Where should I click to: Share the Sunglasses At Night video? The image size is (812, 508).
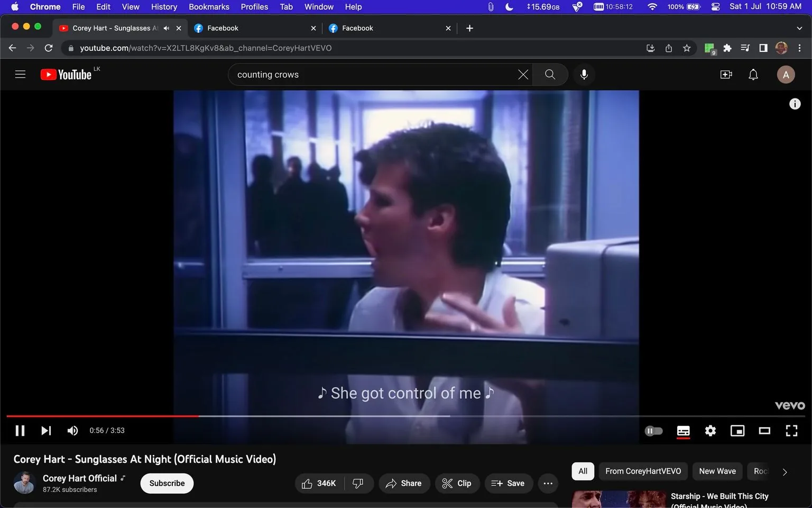pos(404,483)
